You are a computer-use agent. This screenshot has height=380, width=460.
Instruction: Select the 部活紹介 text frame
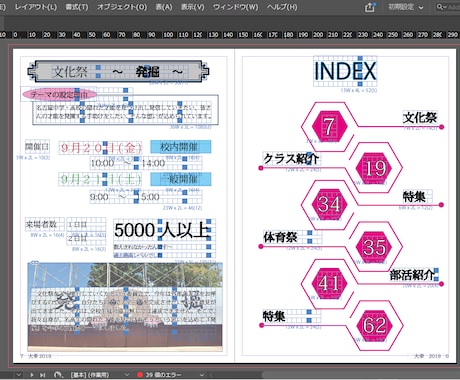[413, 275]
